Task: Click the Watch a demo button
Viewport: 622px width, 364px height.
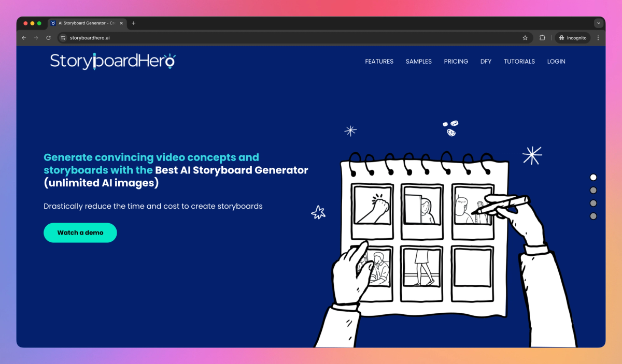Action: 80,233
